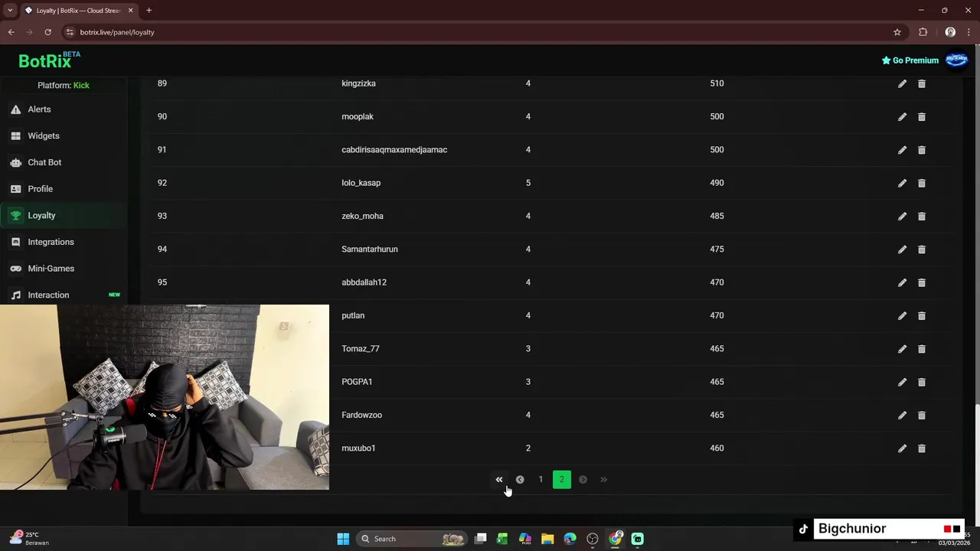Click the taskbar Search box
980x551 pixels.
point(413,539)
